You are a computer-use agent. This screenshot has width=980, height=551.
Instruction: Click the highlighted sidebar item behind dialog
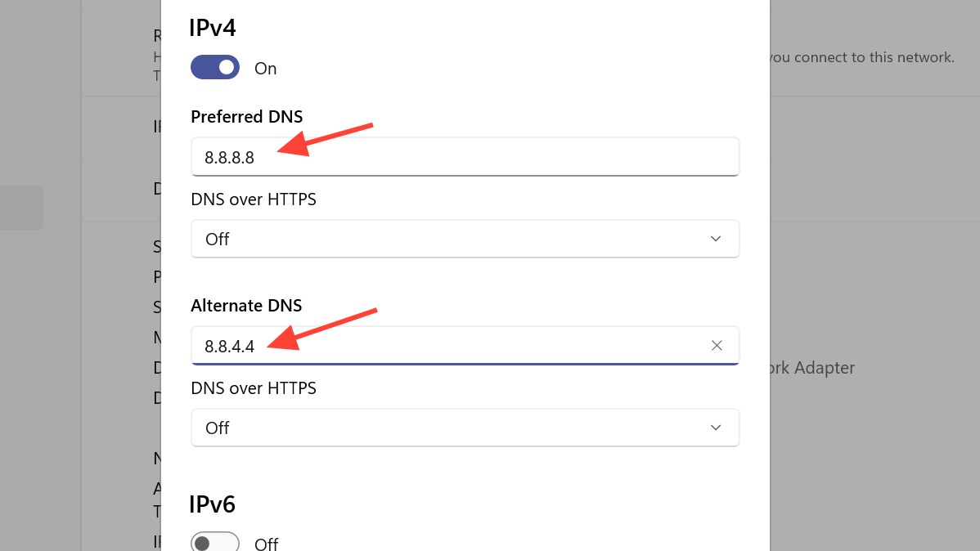click(x=21, y=208)
